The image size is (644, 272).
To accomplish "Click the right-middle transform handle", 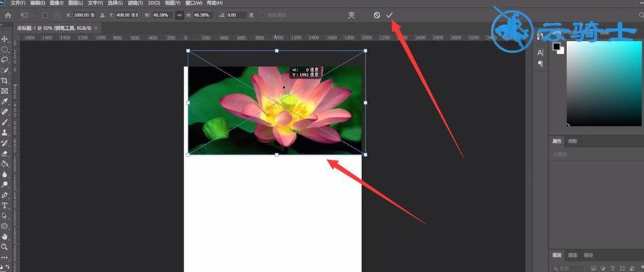I will pyautogui.click(x=366, y=103).
